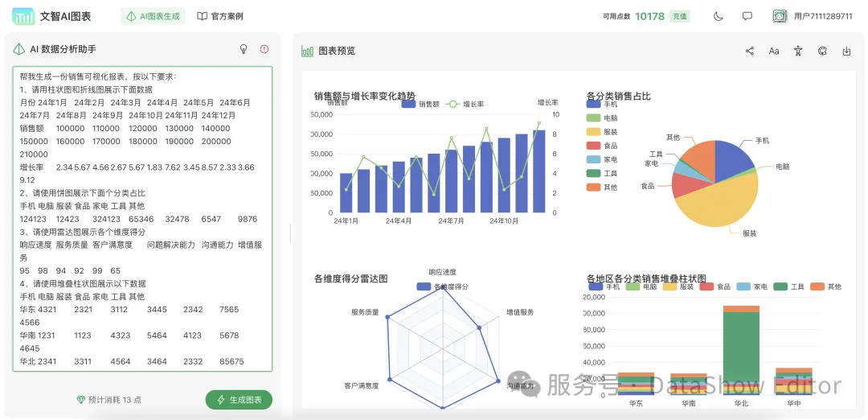
Task: Click into the prompt text input area
Action: (x=142, y=219)
